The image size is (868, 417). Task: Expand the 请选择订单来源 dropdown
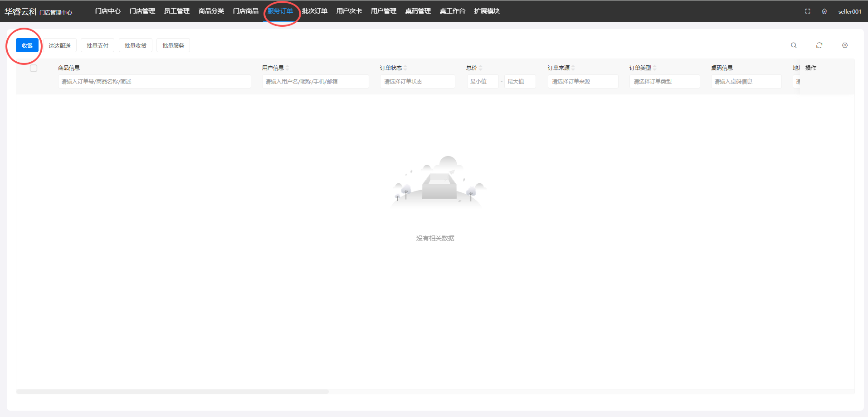583,82
